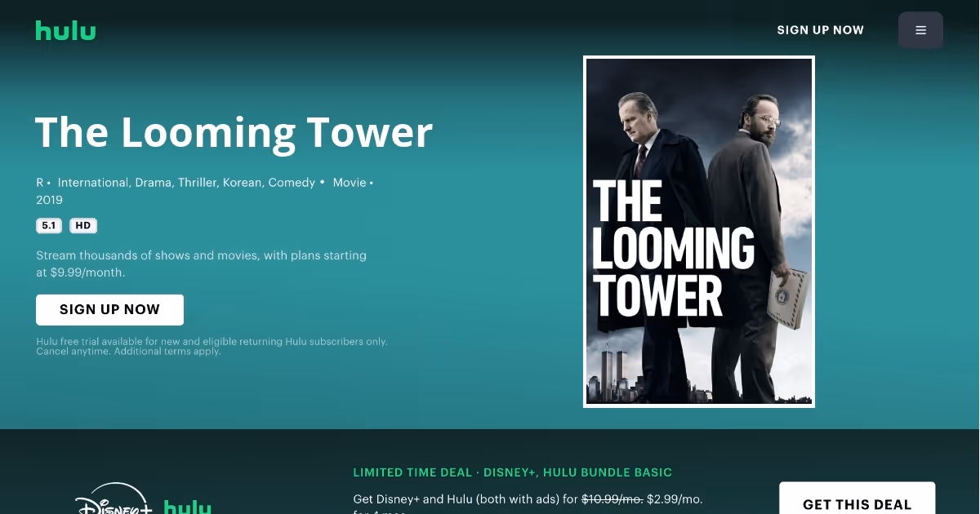Image resolution: width=980 pixels, height=514 pixels.
Task: Select the Comedy genre text
Action: (292, 183)
